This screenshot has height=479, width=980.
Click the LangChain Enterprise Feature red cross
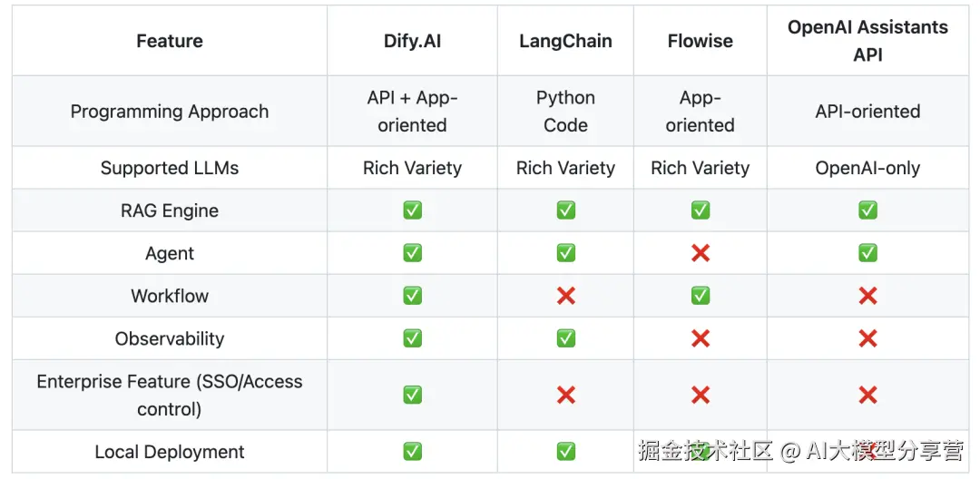pyautogui.click(x=565, y=395)
